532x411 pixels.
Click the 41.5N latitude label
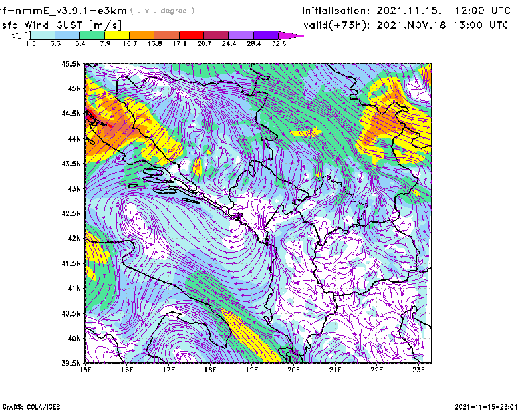tap(71, 263)
